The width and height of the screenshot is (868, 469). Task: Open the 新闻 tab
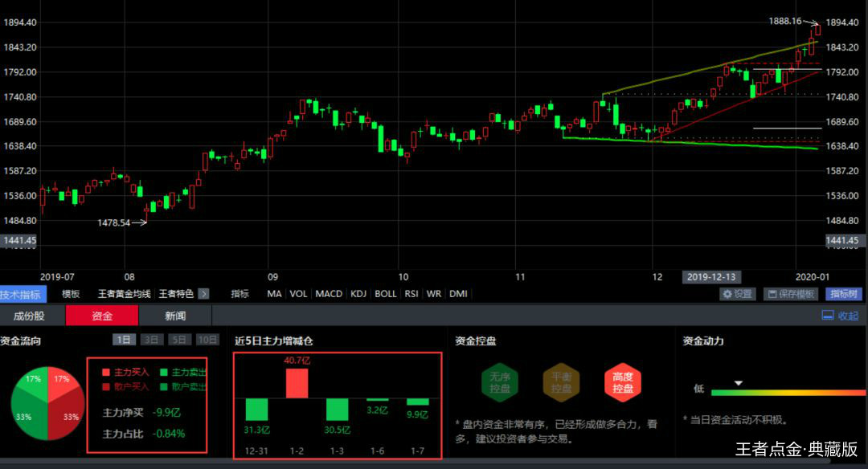point(175,316)
